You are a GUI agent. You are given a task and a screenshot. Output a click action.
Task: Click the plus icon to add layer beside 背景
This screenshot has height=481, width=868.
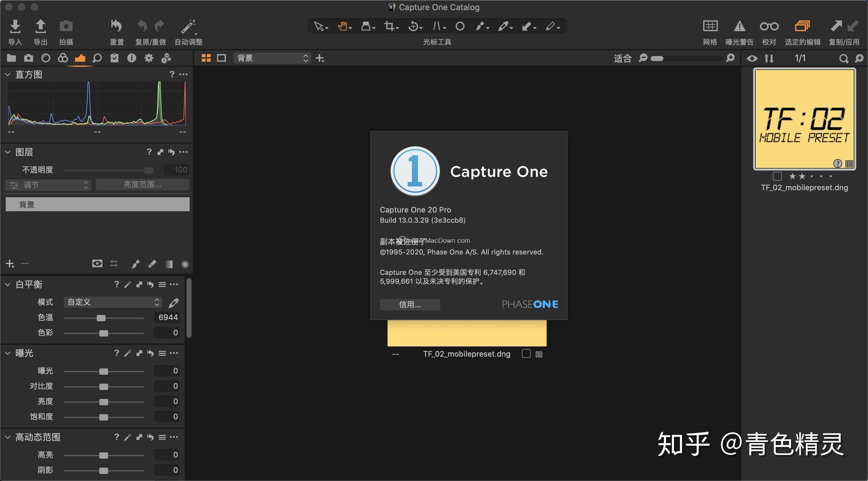320,58
